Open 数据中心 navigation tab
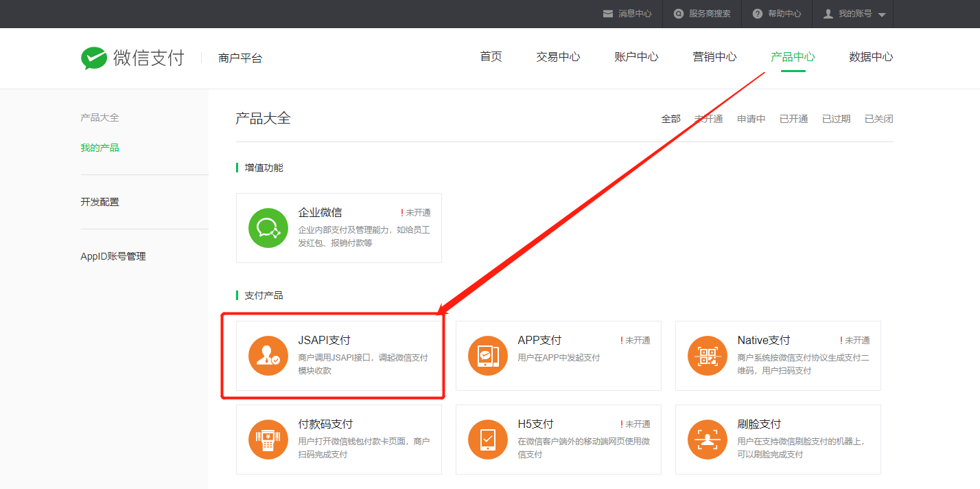980x489 pixels. (871, 57)
